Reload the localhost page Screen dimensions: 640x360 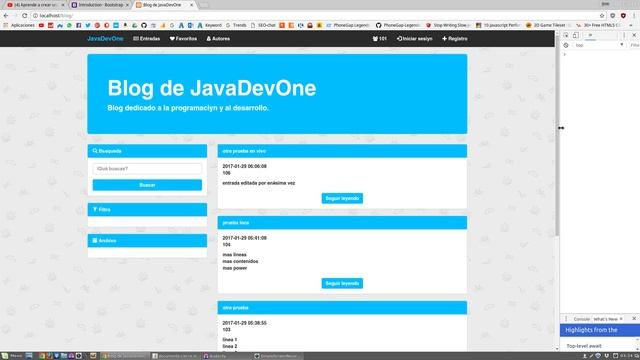pyautogui.click(x=24, y=16)
